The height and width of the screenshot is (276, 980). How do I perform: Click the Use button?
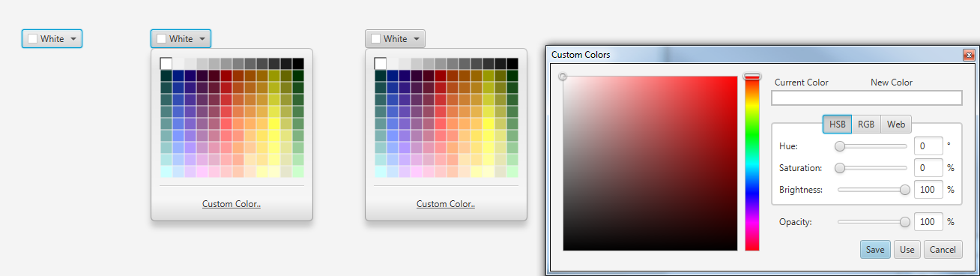[907, 250]
